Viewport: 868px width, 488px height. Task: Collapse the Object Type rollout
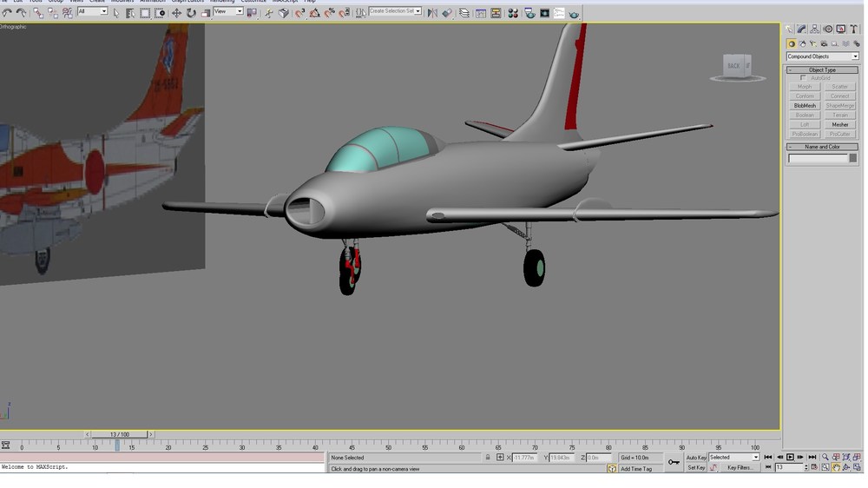click(x=822, y=69)
